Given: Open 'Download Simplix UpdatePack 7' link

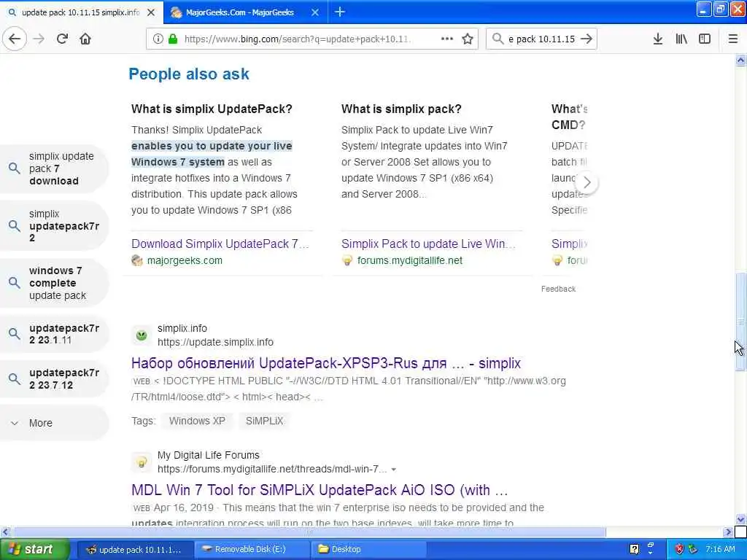Looking at the screenshot, I should pos(220,244).
